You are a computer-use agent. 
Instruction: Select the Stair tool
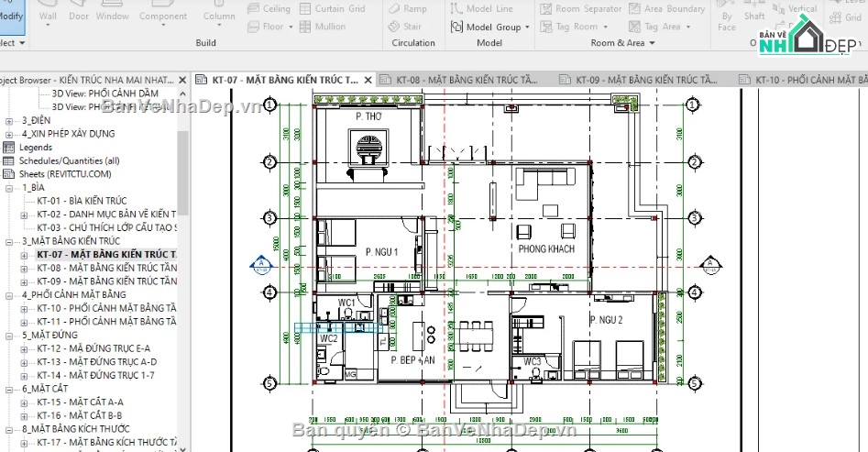[x=405, y=27]
